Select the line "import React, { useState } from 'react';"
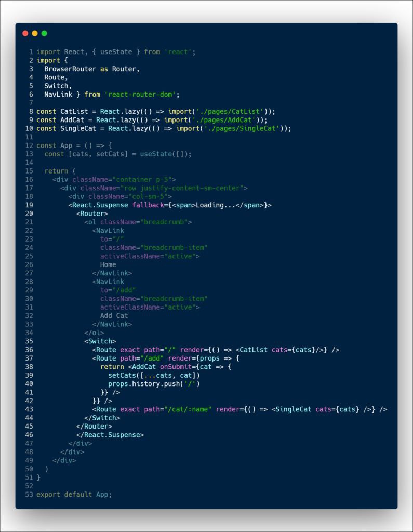The width and height of the screenshot is (413, 532). pyautogui.click(x=116, y=52)
